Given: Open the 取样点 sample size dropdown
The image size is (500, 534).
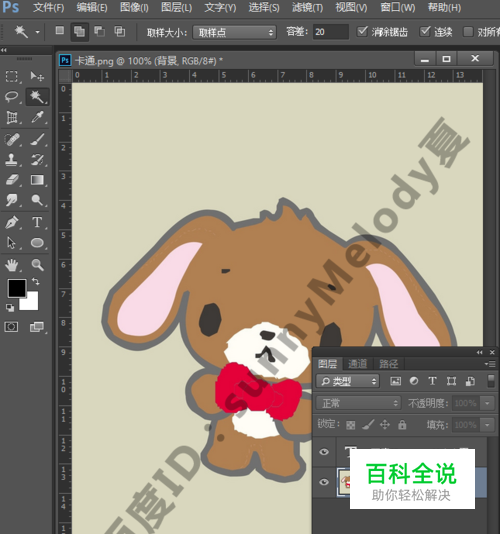Looking at the screenshot, I should coord(234,32).
